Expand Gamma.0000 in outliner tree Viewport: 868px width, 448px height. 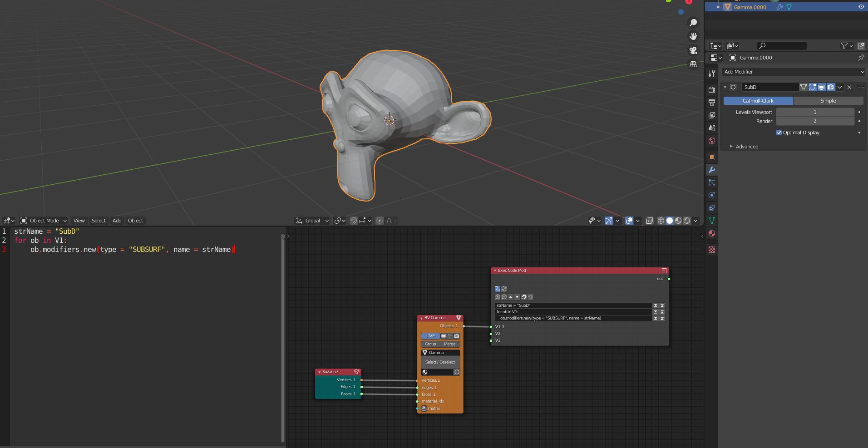click(719, 7)
